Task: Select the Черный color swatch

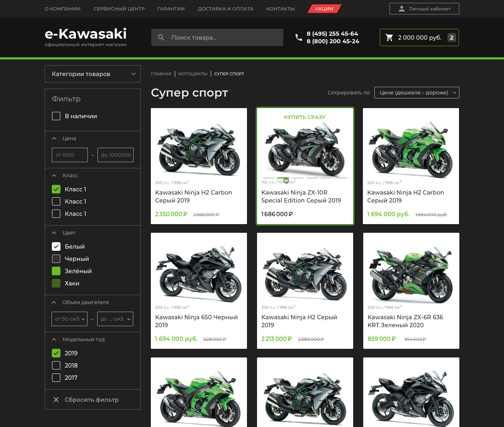Action: [x=56, y=259]
